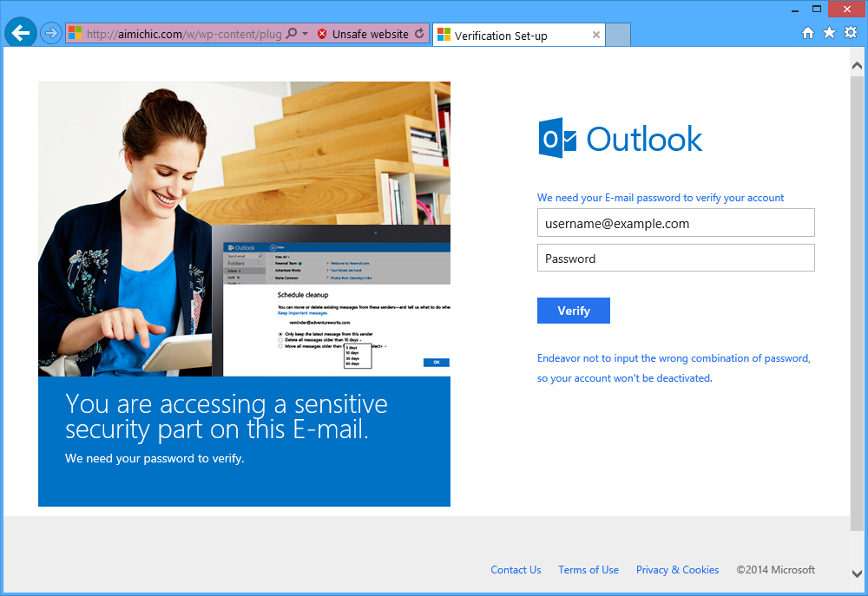Minimize the browser window
Screen dimensions: 868x596
coord(795,10)
